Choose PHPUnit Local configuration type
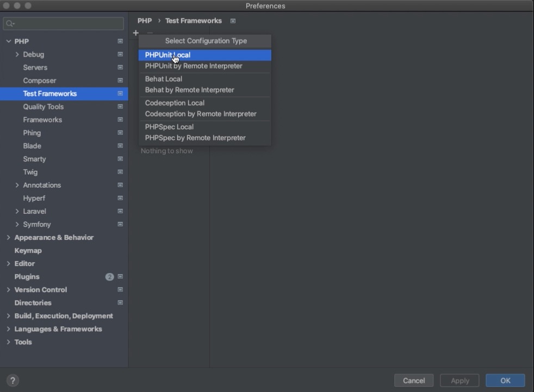Screen dimensions: 534x392 point(204,55)
